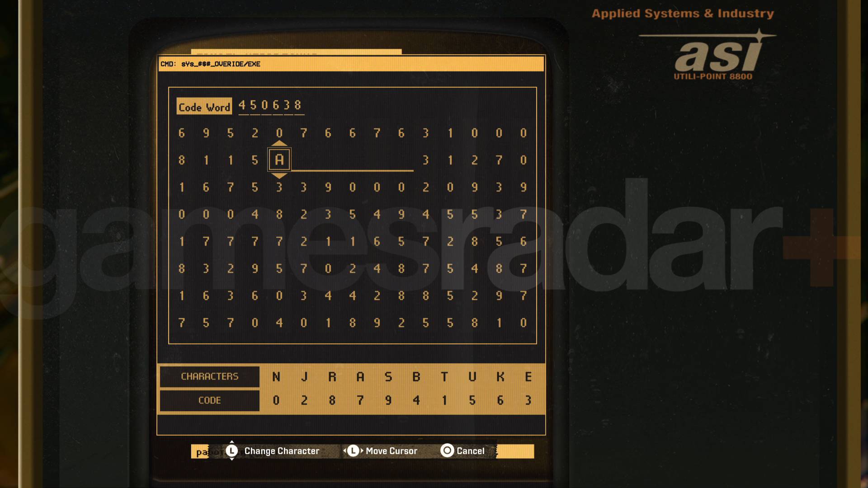Click the CODE row label
Screen dimensions: 868x488
point(210,400)
